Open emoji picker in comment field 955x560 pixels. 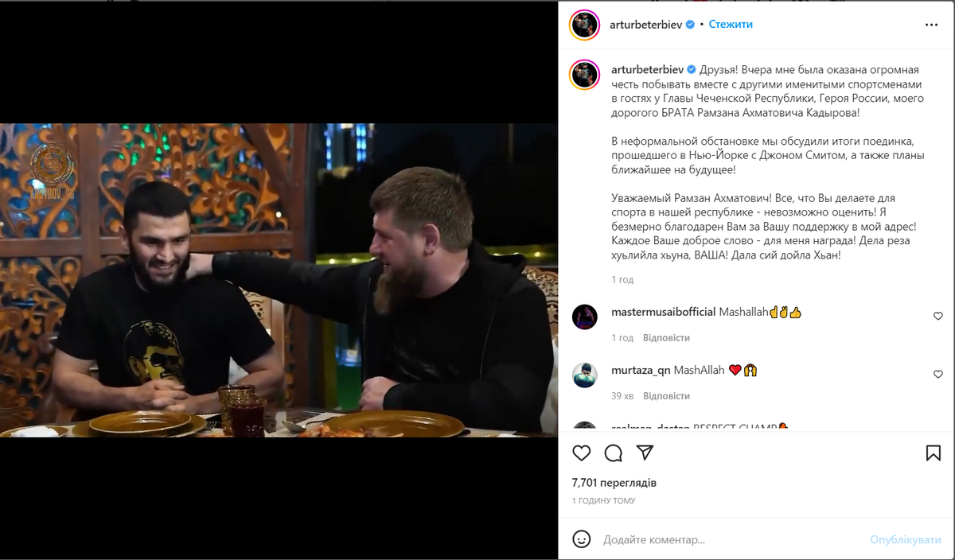click(582, 539)
